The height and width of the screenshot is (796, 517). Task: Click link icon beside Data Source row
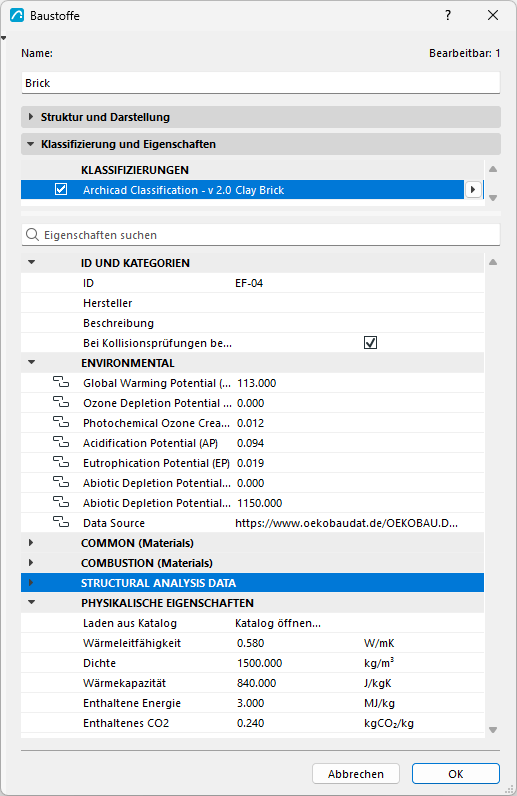coord(61,522)
